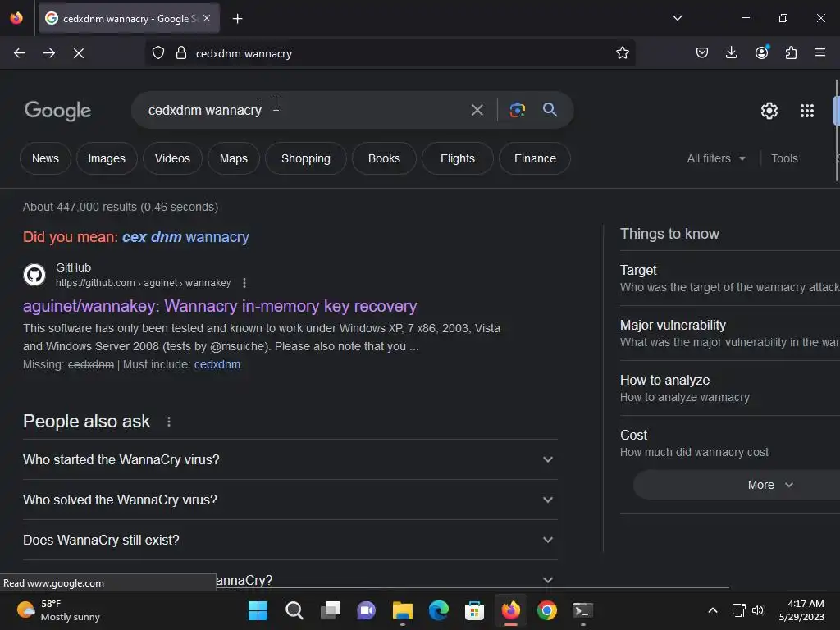
Task: Open the Firefox account icon
Action: click(761, 52)
